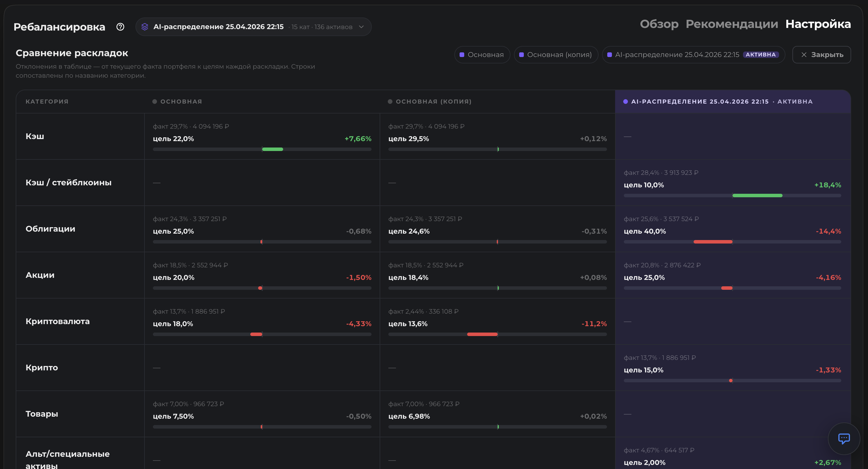
Task: Open the layout selector showing 15 кат · 136 активов
Action: tap(253, 27)
